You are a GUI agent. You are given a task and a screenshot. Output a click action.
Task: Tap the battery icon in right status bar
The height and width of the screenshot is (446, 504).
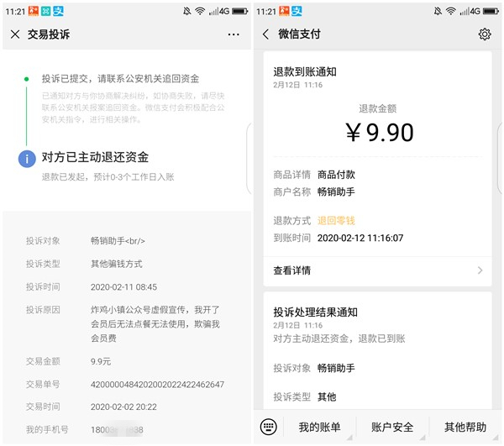point(491,11)
